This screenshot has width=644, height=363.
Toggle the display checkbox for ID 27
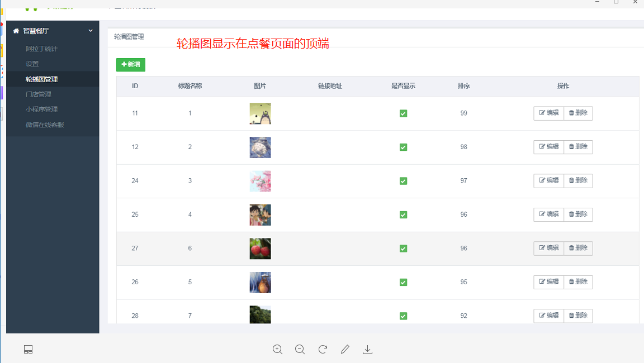click(x=403, y=249)
